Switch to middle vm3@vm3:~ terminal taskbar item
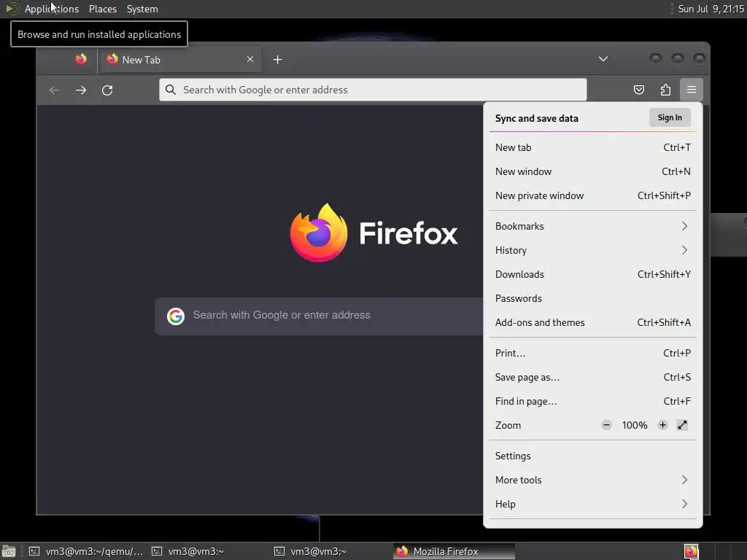Screen dimensions: 747x560 [208, 551]
